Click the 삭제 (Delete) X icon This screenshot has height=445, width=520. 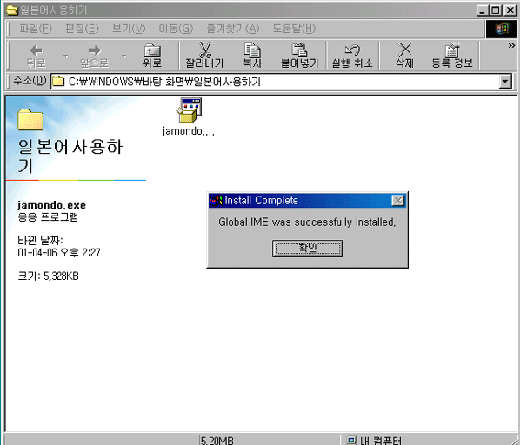pyautogui.click(x=404, y=50)
